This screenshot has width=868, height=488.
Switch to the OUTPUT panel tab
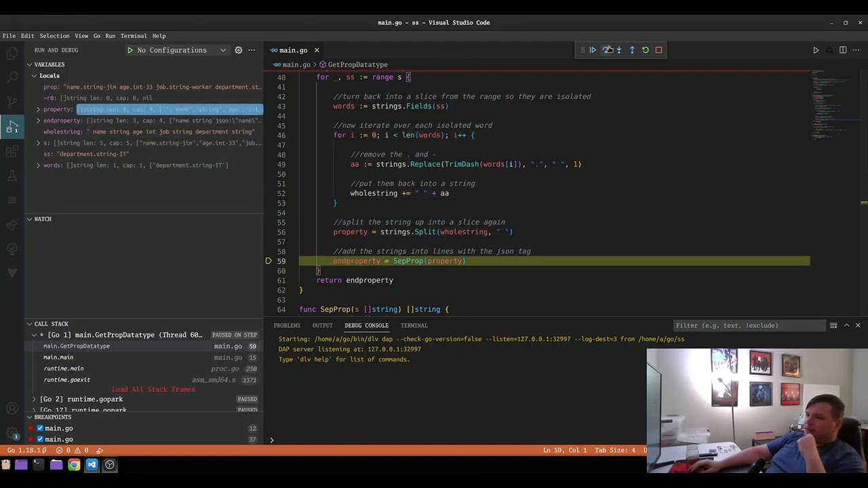coord(322,325)
